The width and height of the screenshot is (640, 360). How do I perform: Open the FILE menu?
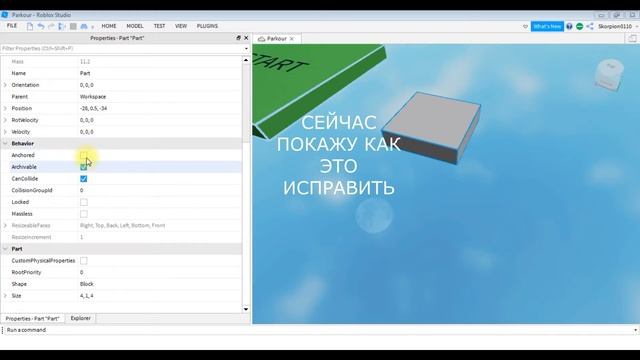(12, 26)
